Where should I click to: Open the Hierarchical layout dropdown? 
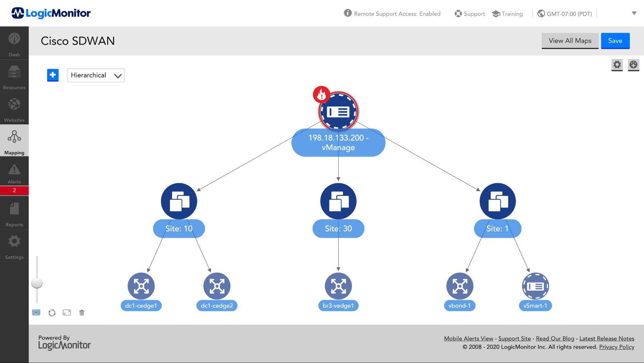96,75
